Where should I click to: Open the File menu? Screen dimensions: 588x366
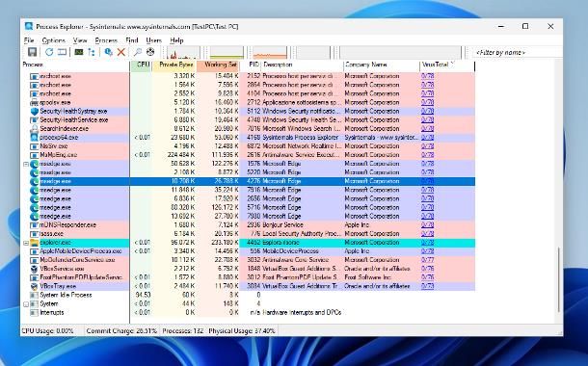tap(29, 40)
